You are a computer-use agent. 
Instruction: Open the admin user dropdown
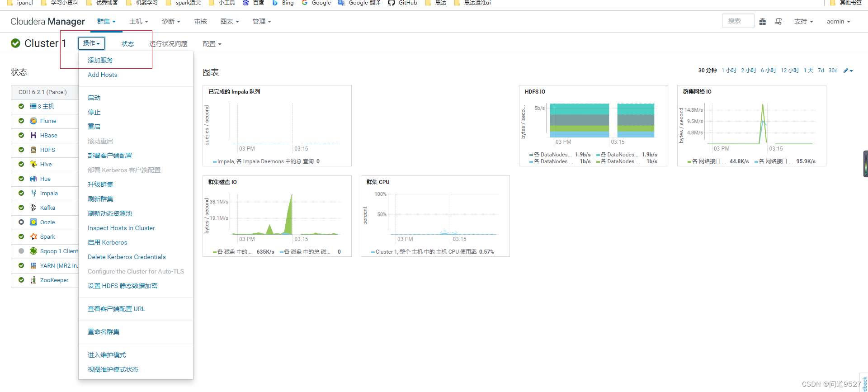point(839,21)
